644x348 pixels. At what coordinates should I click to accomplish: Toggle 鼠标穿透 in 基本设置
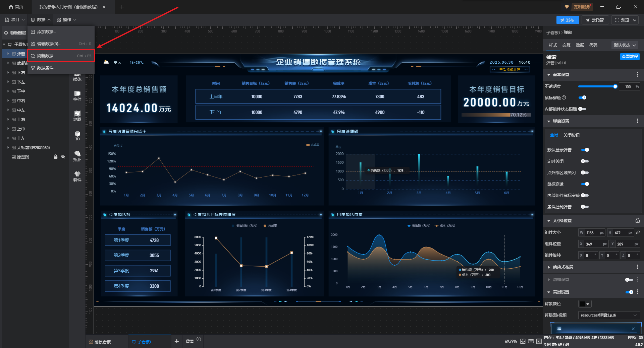[583, 97]
